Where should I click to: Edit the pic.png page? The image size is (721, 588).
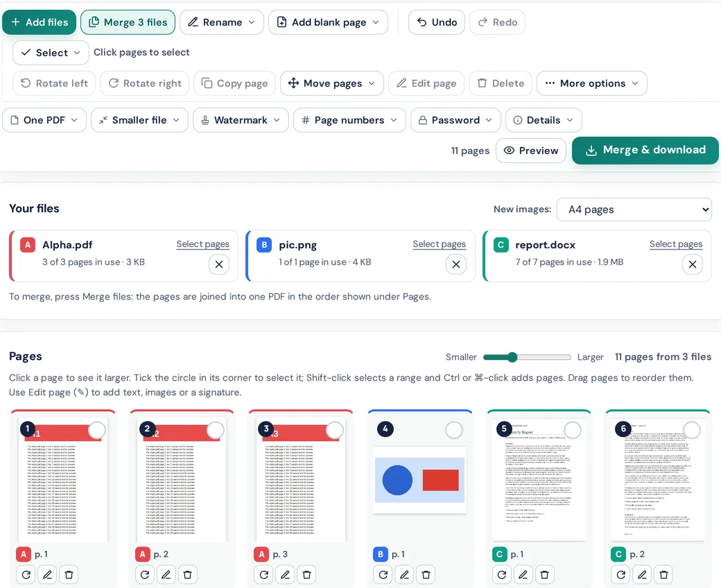click(x=404, y=574)
